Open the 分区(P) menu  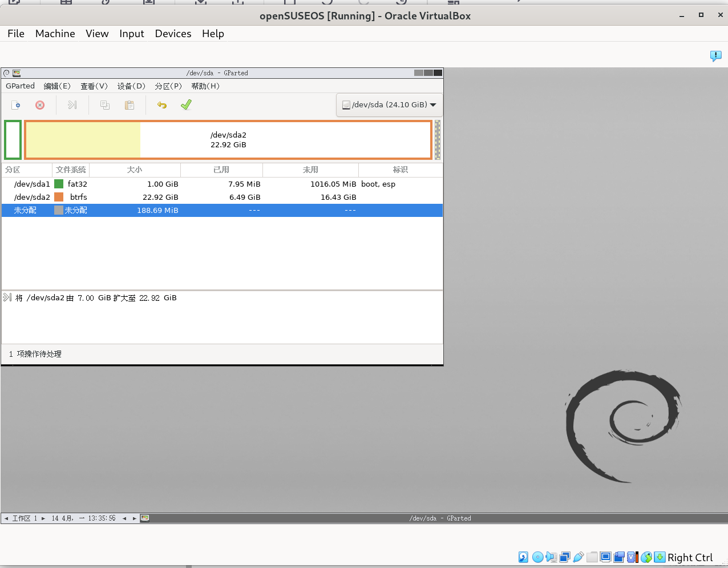[x=168, y=86]
